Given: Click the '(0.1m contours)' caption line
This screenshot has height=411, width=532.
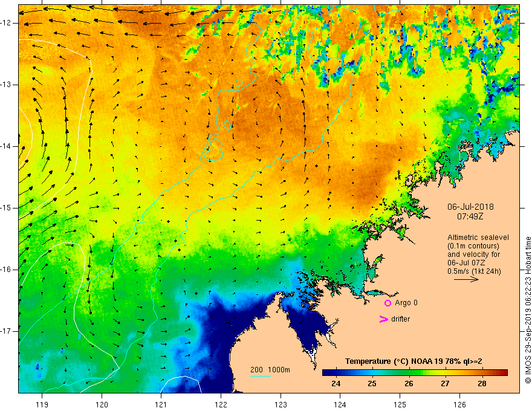Looking at the screenshot, I should pyautogui.click(x=473, y=246).
